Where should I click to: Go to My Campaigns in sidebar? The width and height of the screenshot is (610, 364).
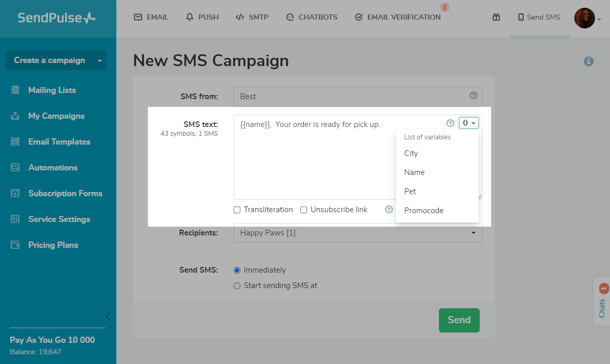[x=56, y=116]
